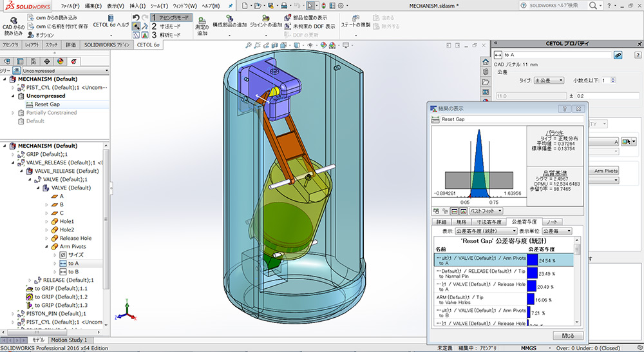Open the Uncompressed configuration dropdown
This screenshot has height=352, width=644.
[65, 71]
